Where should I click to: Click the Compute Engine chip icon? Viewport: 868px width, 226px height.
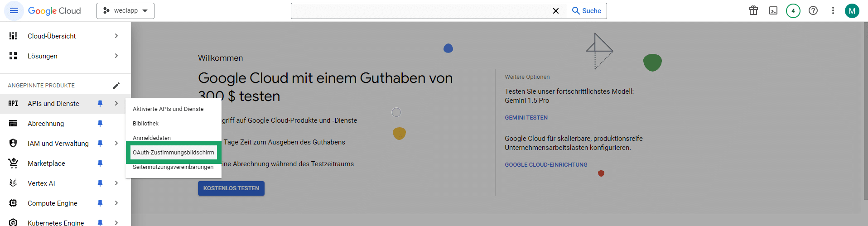[13, 203]
